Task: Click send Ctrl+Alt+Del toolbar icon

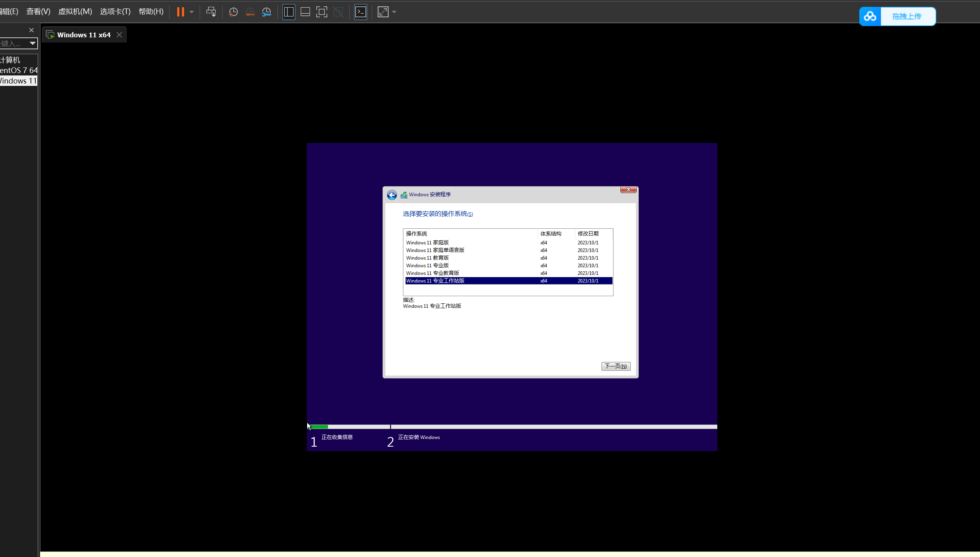Action: [211, 12]
